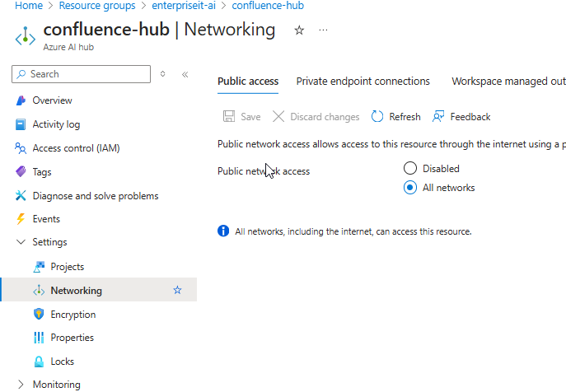Open Projects under Settings
566x392 pixels.
point(67,267)
